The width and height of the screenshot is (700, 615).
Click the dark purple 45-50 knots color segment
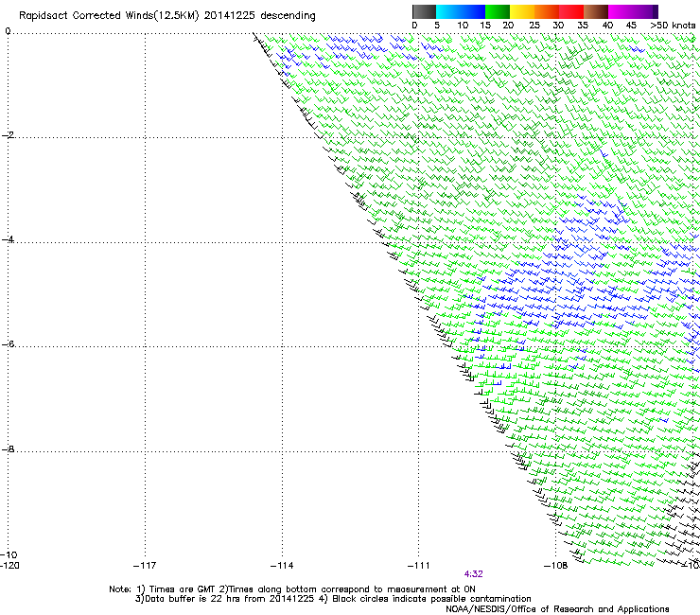pos(645,11)
